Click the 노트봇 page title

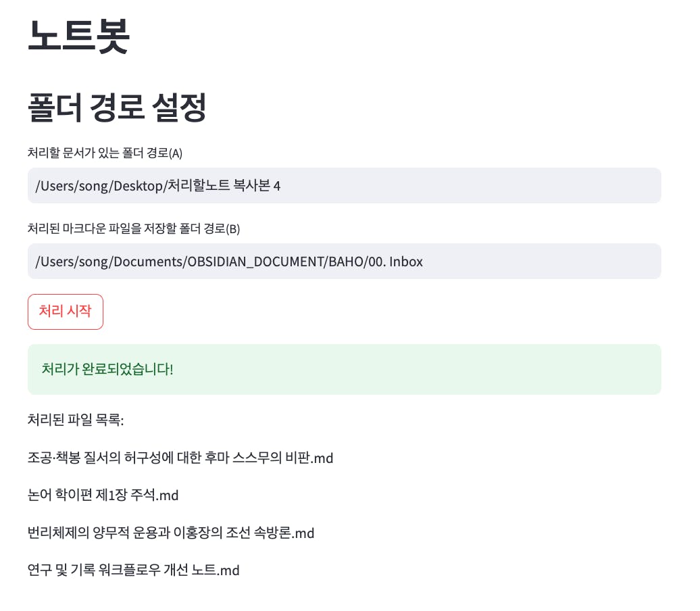78,36
